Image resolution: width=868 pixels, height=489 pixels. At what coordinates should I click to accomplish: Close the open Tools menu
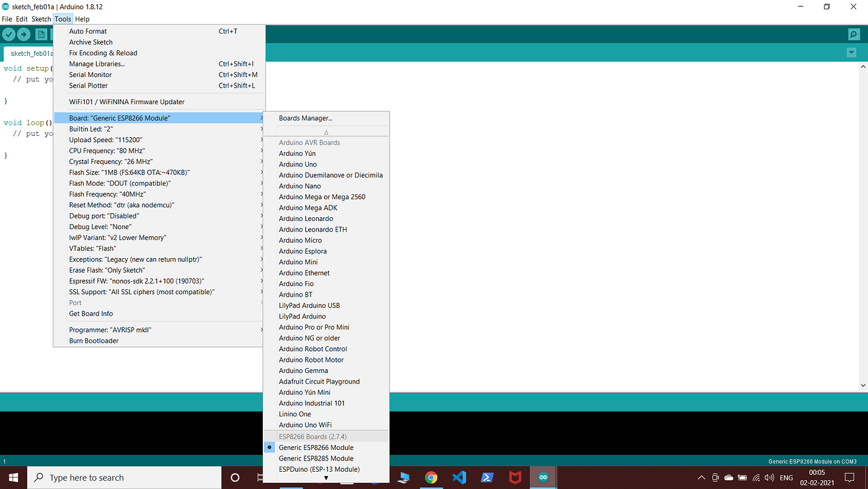point(63,19)
